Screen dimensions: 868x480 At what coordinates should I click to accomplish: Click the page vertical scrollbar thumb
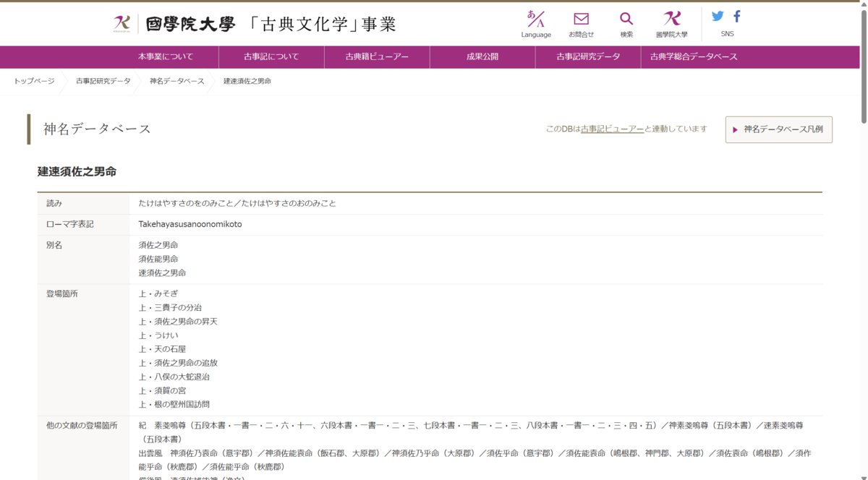(862, 67)
